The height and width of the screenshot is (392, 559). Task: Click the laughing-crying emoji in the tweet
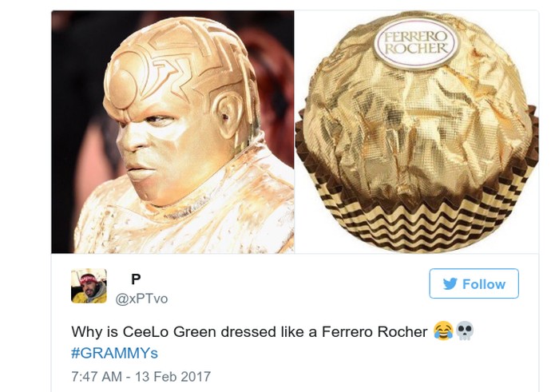point(443,331)
